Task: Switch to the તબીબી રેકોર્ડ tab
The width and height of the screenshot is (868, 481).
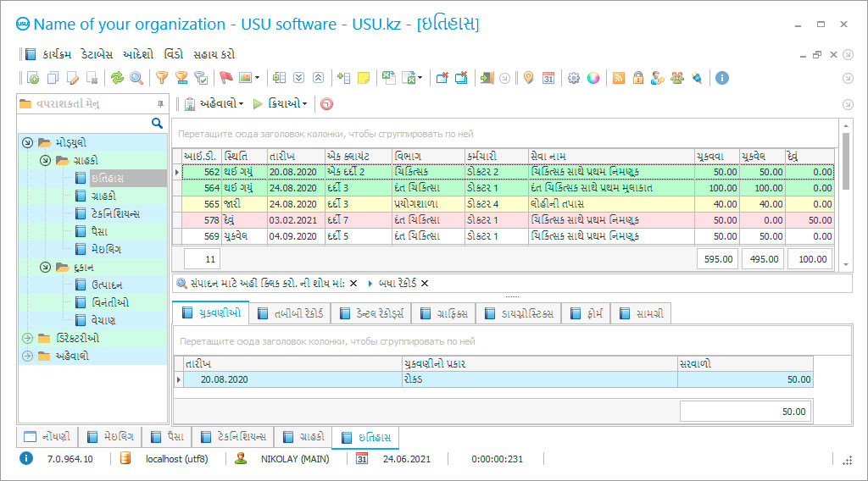Action: [289, 313]
